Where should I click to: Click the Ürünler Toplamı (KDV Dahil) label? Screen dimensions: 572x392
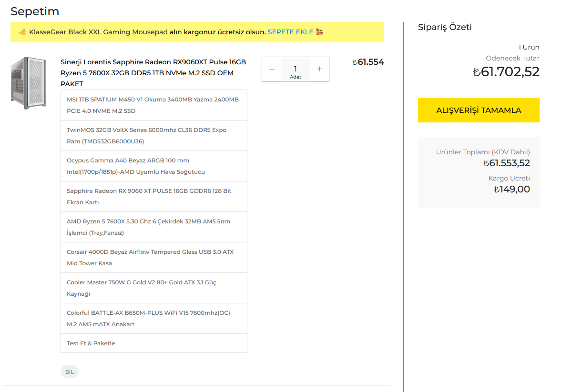pyautogui.click(x=483, y=152)
